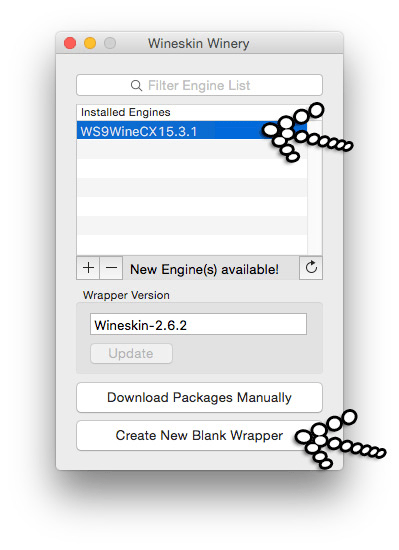
Task: Create New Blank Wrapper
Action: 199,435
